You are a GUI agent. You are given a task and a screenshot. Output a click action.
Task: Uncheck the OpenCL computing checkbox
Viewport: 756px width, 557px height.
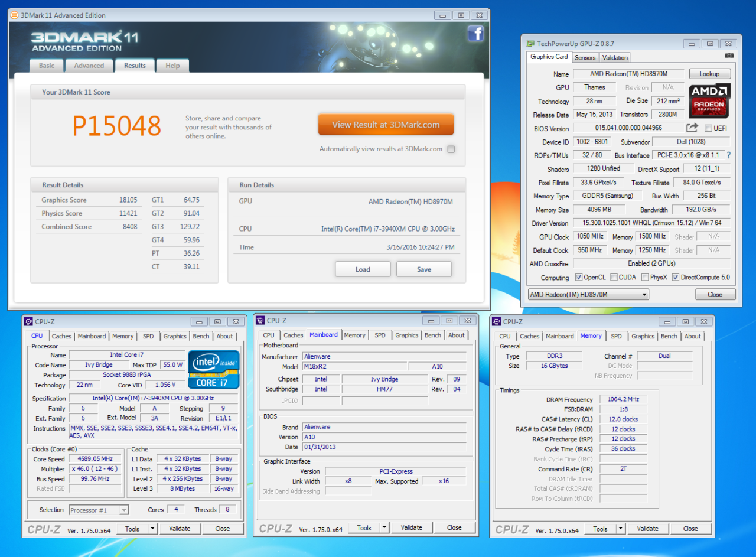(x=579, y=278)
